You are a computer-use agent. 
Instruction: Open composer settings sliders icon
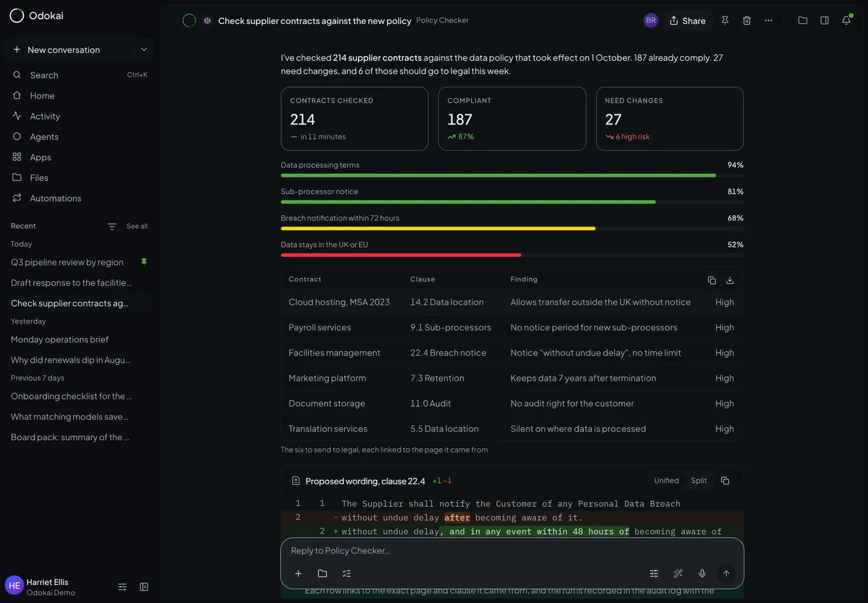[654, 573]
